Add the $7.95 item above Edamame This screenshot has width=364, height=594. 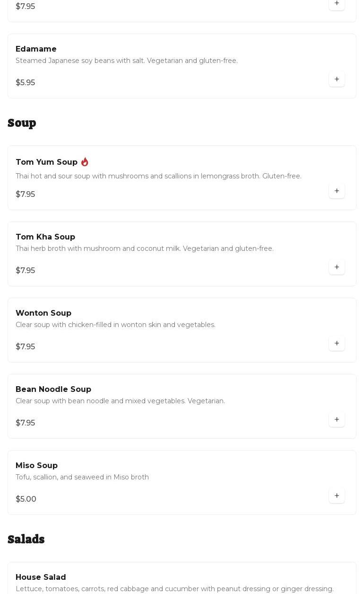337,3
